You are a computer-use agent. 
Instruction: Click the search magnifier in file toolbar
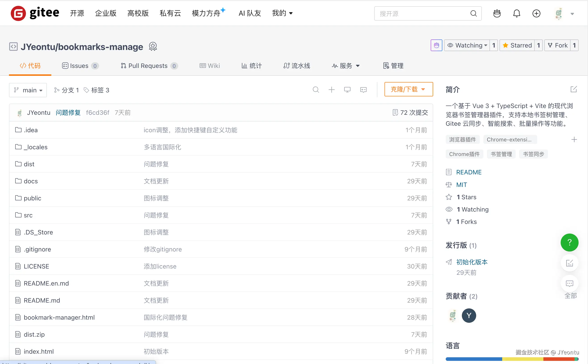[316, 90]
